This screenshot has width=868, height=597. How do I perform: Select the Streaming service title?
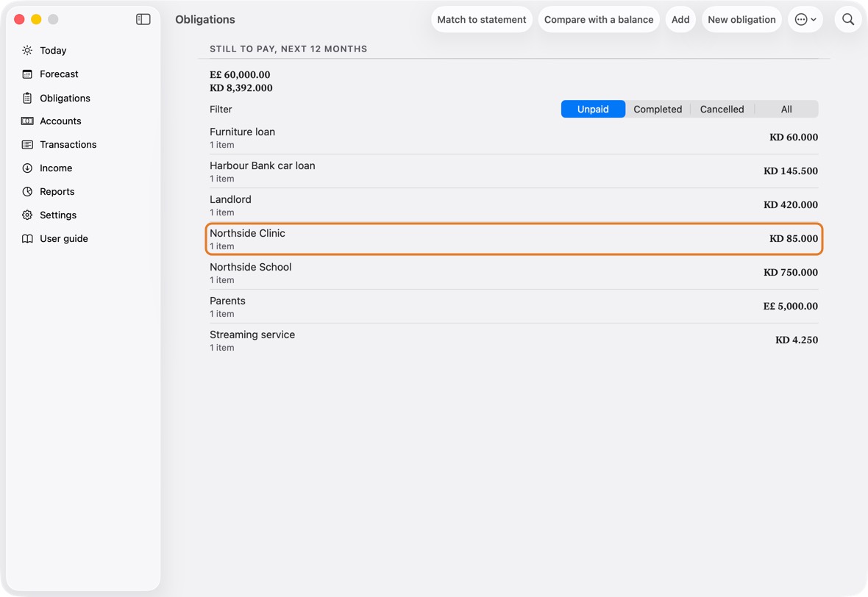click(x=252, y=335)
